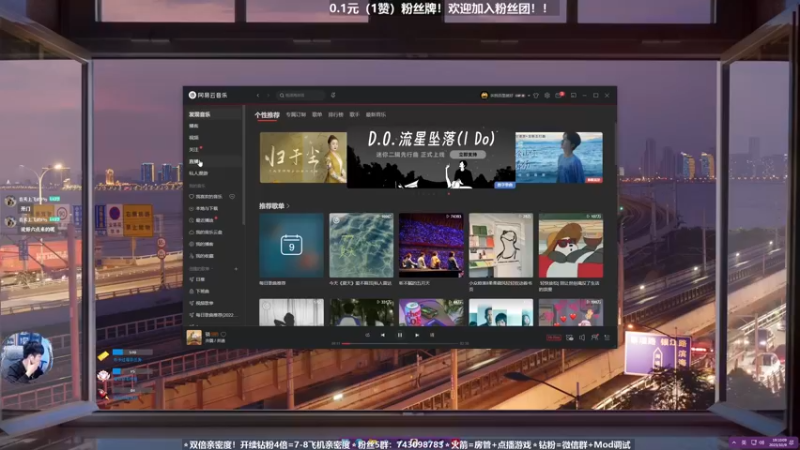Image resolution: width=800 pixels, height=450 pixels.
Task: Open the D.O. 流星坠落 banner
Action: pyautogui.click(x=431, y=158)
